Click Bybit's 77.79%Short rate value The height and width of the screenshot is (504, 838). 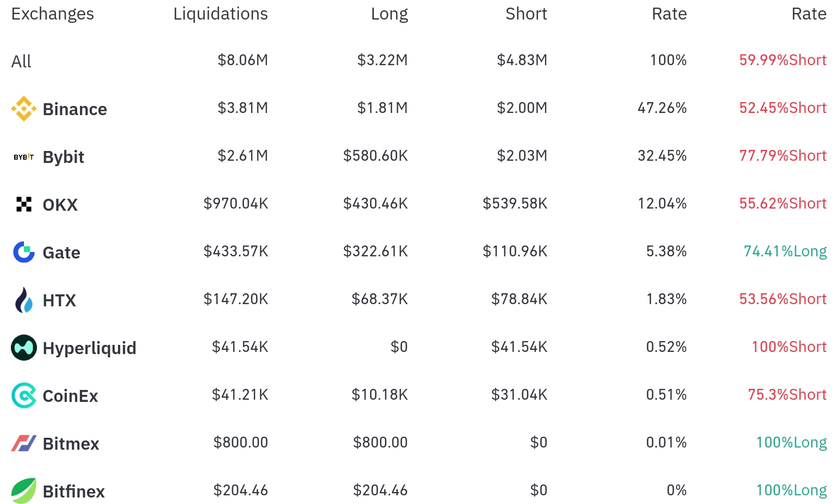783,156
